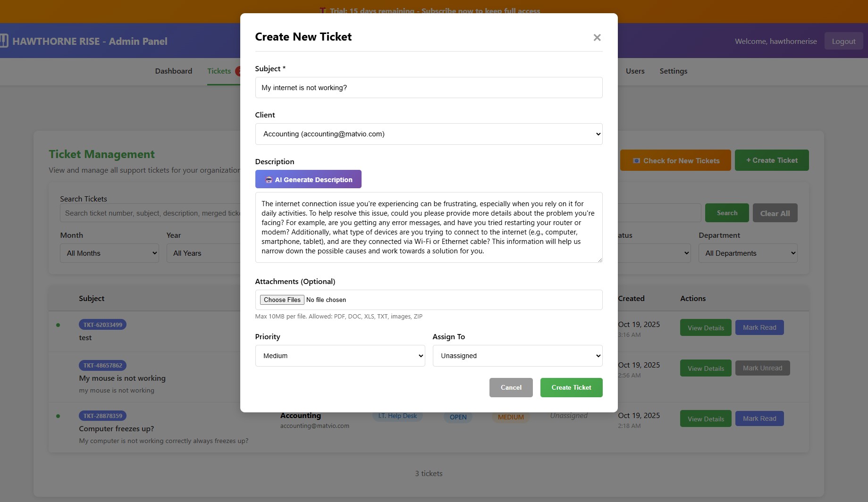
Task: Click the Subject input field
Action: click(429, 88)
